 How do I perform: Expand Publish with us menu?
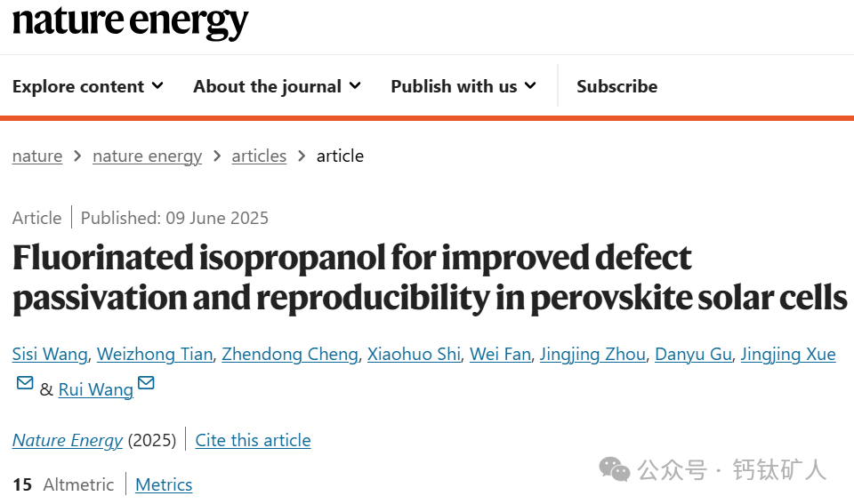[463, 86]
